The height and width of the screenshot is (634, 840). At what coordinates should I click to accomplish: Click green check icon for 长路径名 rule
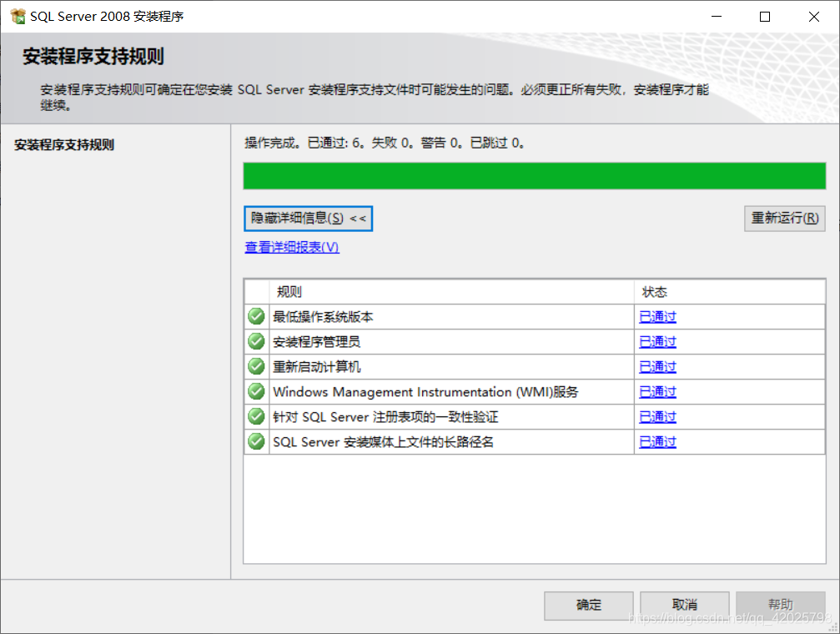click(x=257, y=441)
